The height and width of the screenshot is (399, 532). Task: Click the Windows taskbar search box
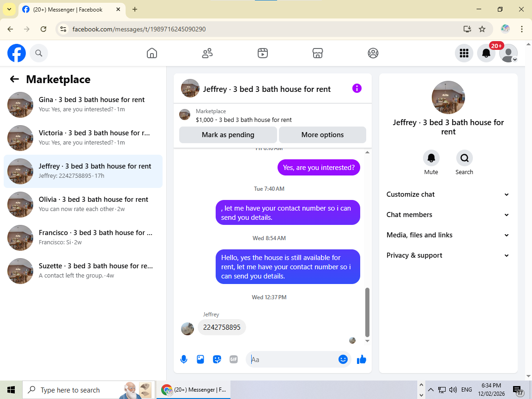pyautogui.click(x=89, y=390)
